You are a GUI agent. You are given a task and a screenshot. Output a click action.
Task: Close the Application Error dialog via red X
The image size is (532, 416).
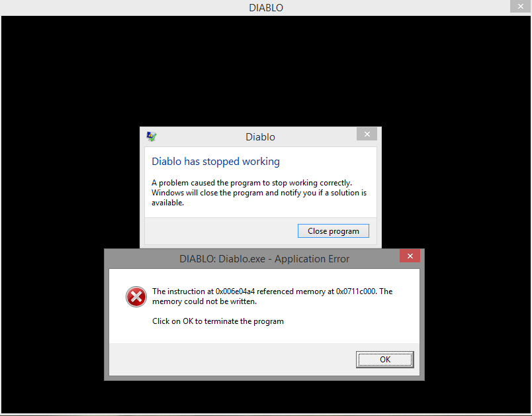(x=410, y=256)
